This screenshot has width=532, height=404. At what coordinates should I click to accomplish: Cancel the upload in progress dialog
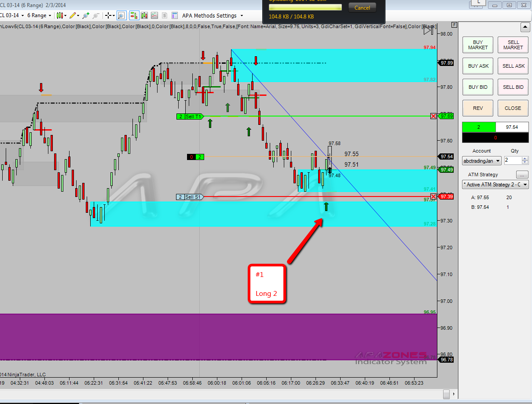click(362, 7)
